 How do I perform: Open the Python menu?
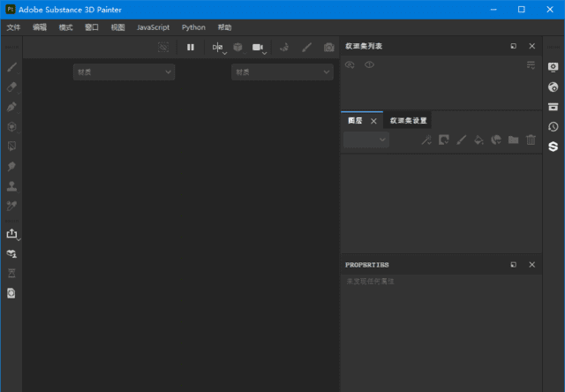[x=193, y=27]
